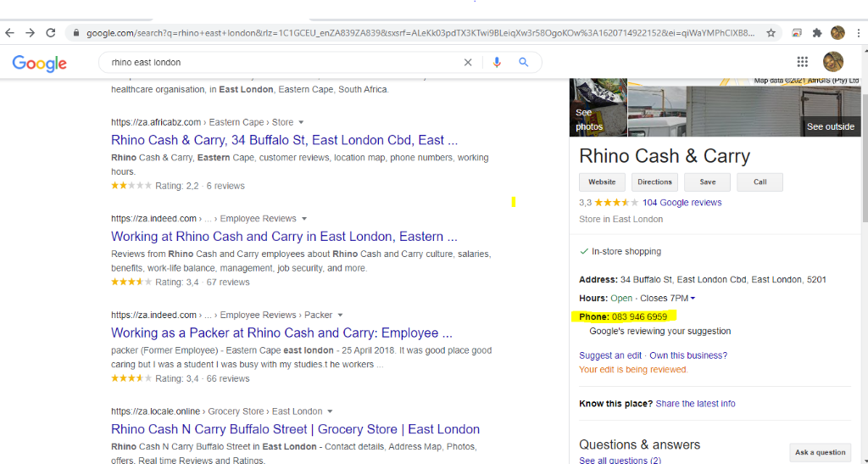Viewport: 868px width, 464px height.
Task: Expand the hours dropdown arrow
Action: coord(693,299)
